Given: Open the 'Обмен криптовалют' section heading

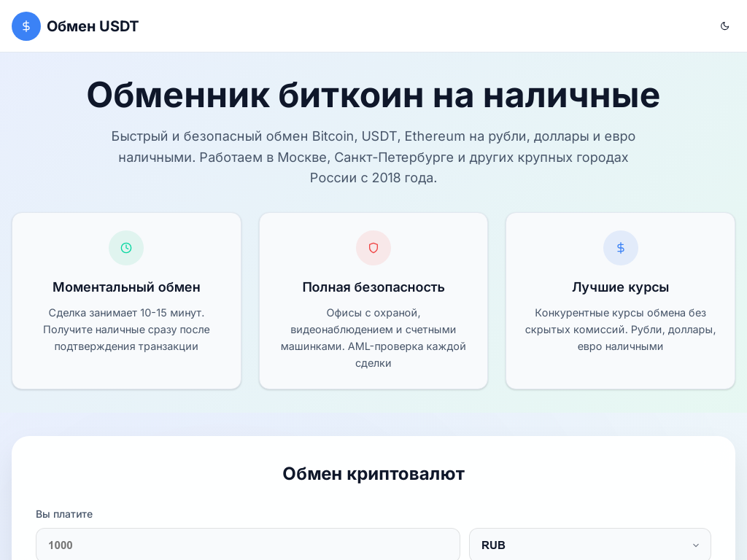Looking at the screenshot, I should coord(373,474).
